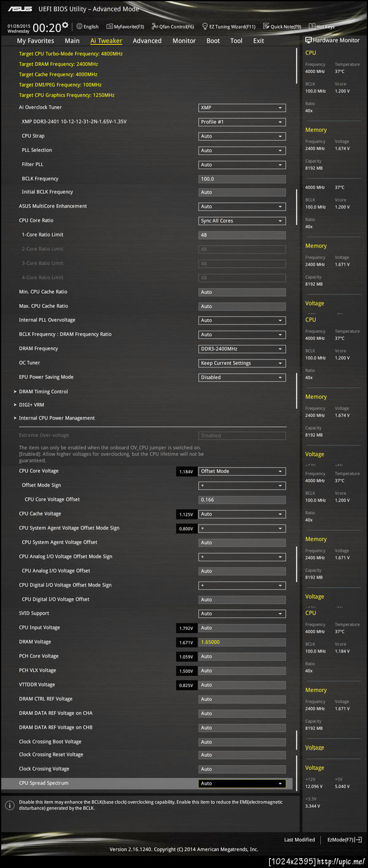Click the DRAM Voltage 1.65000 field
Screen dimensions: 368x868
(x=242, y=642)
